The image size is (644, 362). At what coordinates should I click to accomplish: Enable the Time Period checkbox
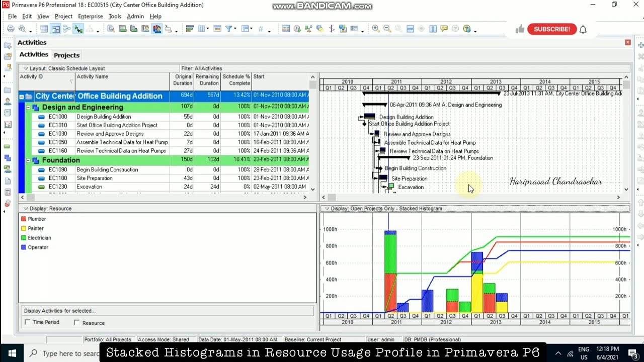[28, 322]
